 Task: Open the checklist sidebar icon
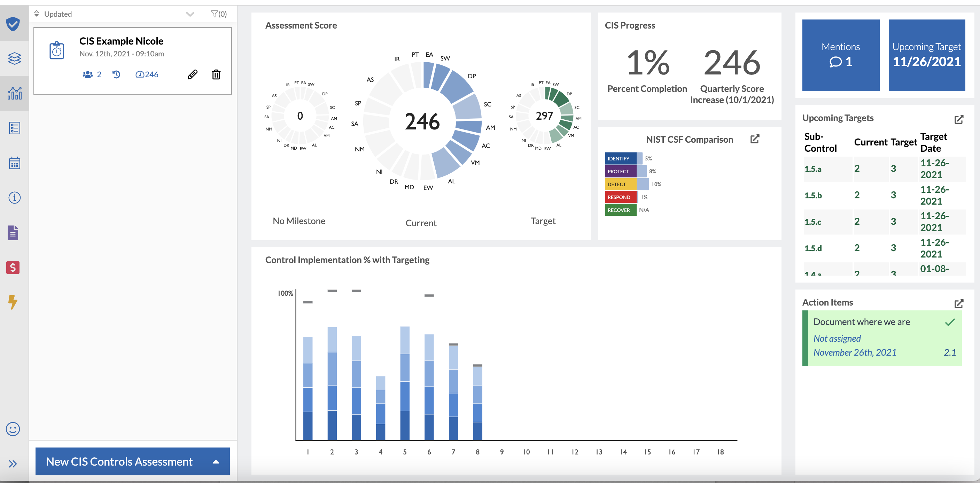(14, 128)
